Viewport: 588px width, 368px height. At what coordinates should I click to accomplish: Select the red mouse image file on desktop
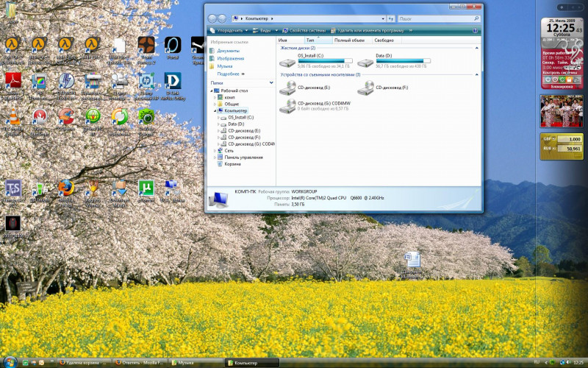click(13, 224)
